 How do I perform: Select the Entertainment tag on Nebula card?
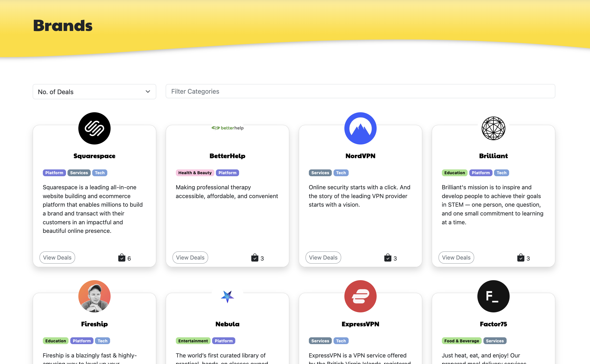193,341
